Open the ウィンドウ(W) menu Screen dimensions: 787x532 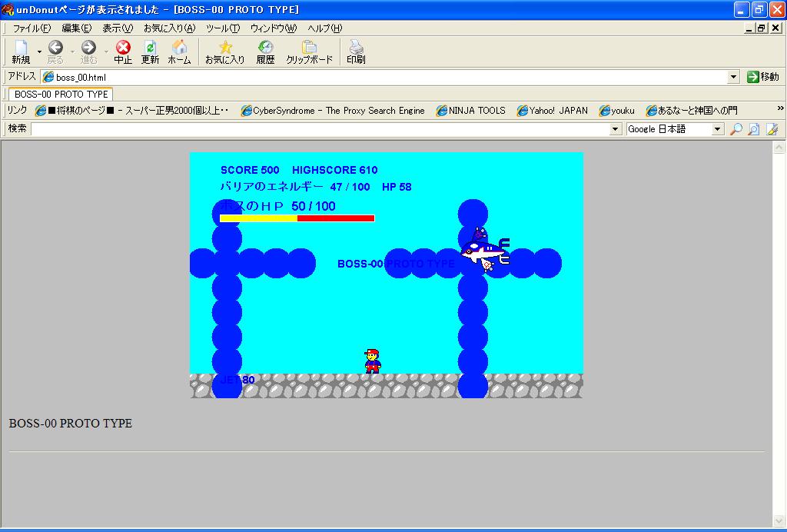[x=274, y=28]
